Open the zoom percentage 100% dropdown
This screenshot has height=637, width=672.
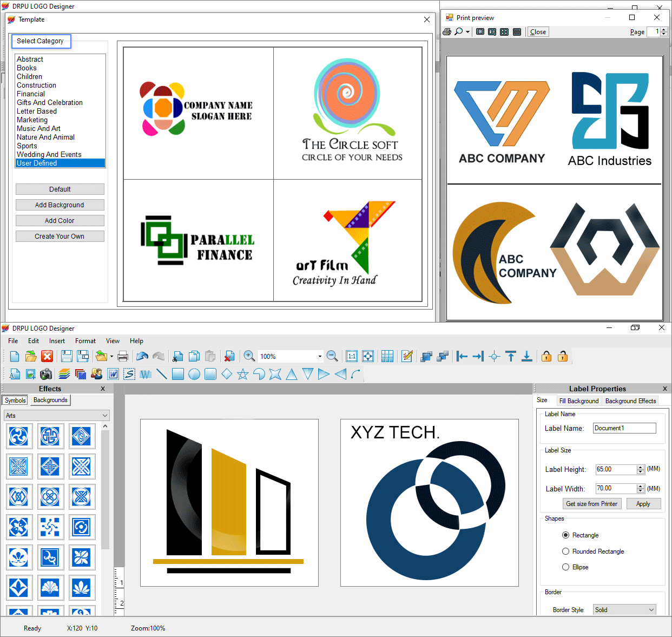(320, 356)
